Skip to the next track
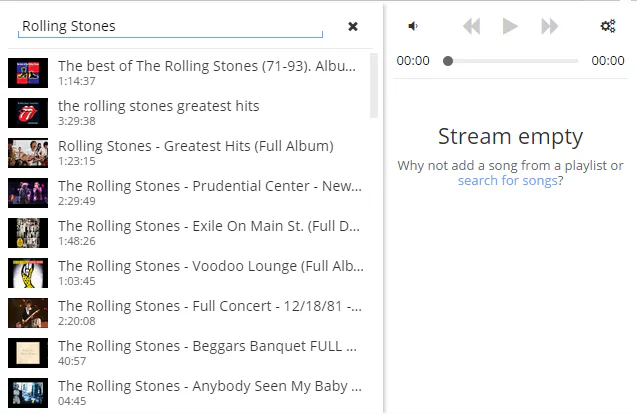Screen dimensions: 637x414 click(550, 26)
